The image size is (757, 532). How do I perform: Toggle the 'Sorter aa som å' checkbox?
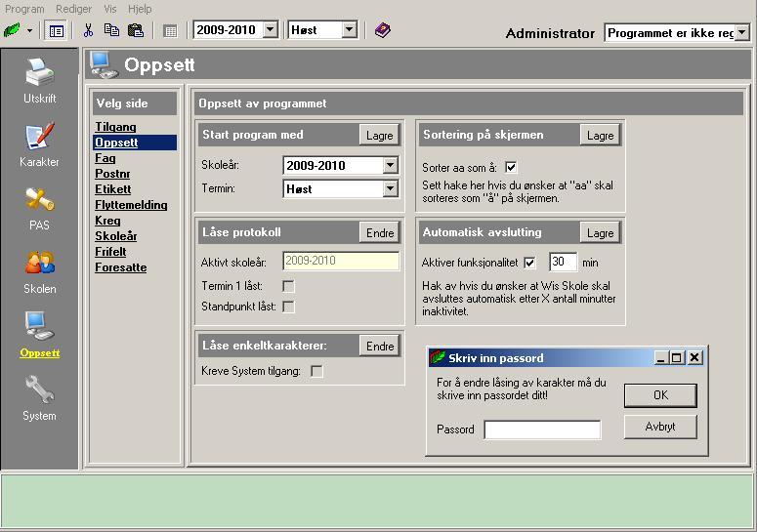point(511,167)
